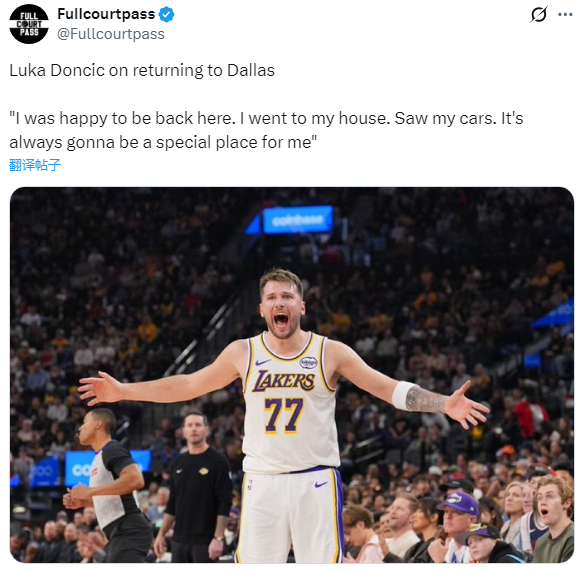Open the Full Court Pass profile avatar

pos(29,24)
